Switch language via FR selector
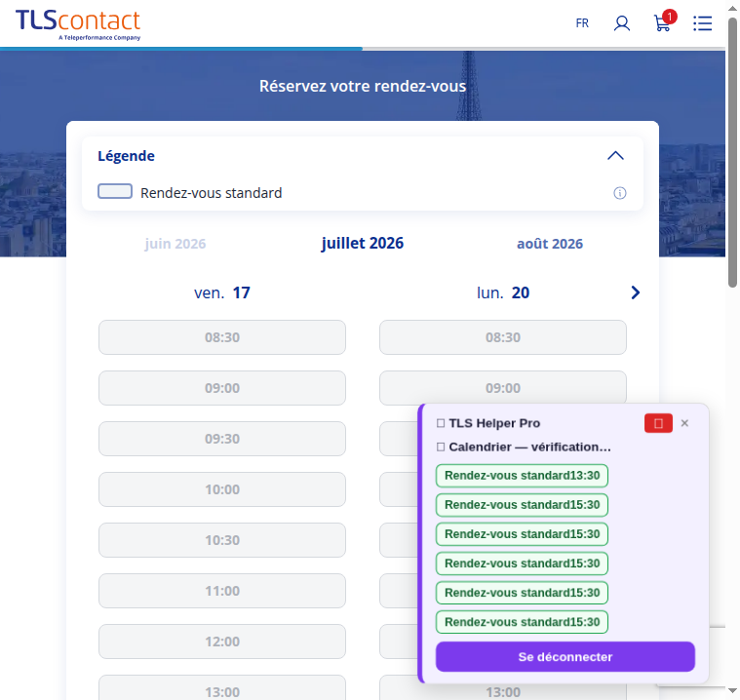The width and height of the screenshot is (740, 700). (582, 23)
